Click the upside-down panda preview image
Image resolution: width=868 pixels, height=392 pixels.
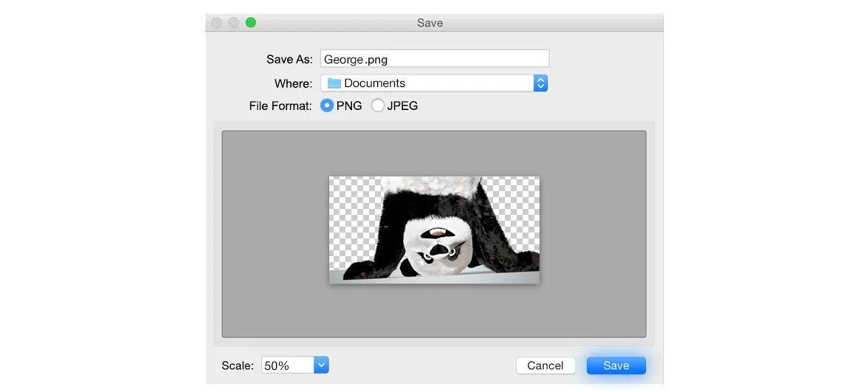click(434, 230)
